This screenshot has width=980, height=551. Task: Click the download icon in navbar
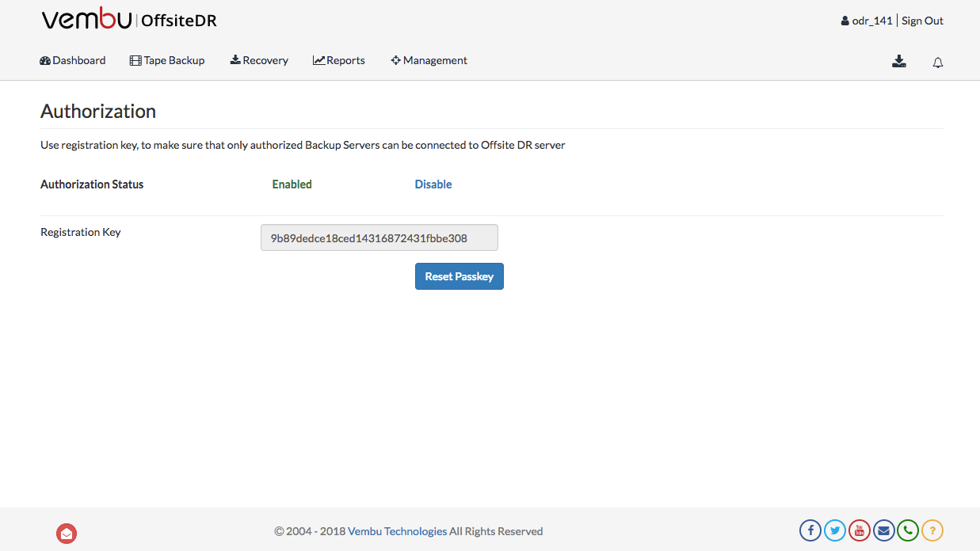(899, 62)
